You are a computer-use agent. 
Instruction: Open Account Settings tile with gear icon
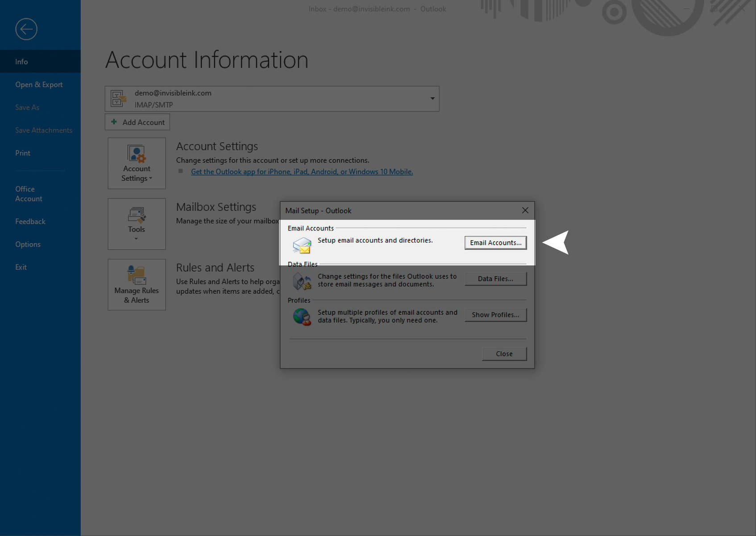pyautogui.click(x=137, y=163)
